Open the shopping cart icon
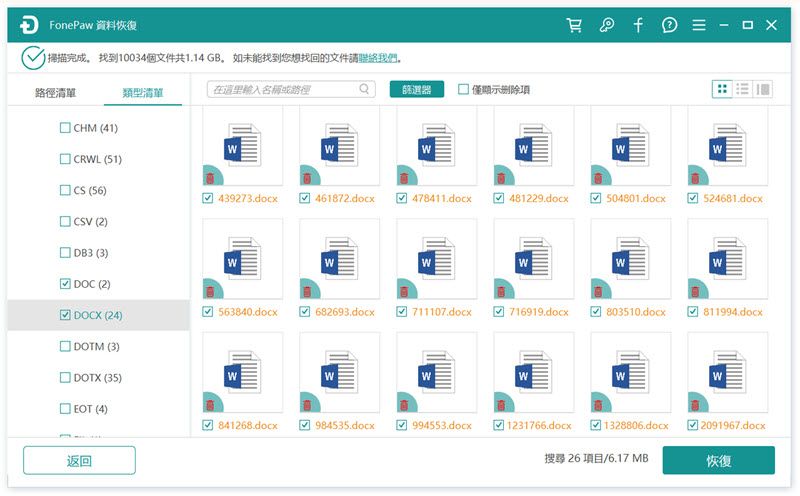 coord(574,25)
